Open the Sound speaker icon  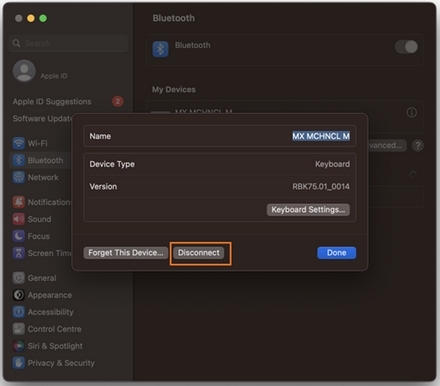19,219
